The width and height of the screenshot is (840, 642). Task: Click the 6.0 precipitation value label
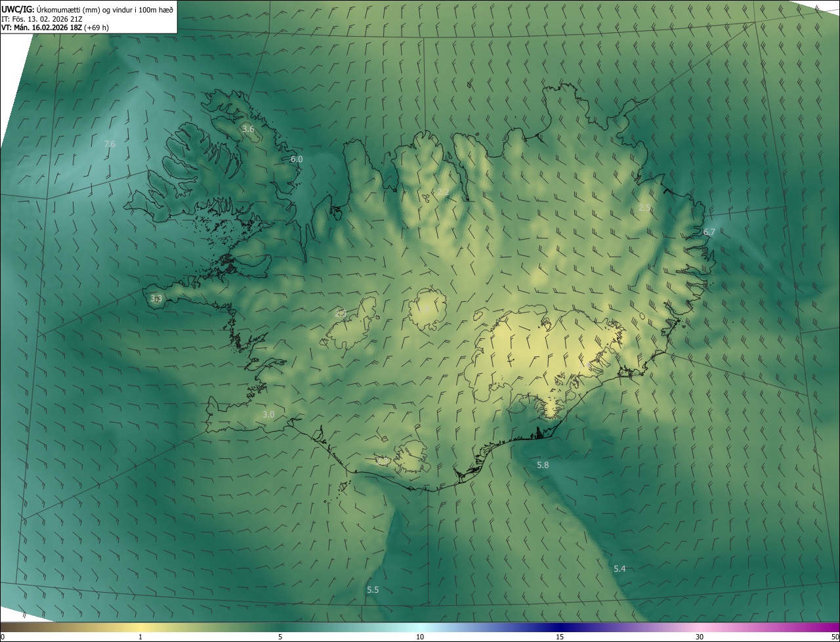[x=297, y=159]
